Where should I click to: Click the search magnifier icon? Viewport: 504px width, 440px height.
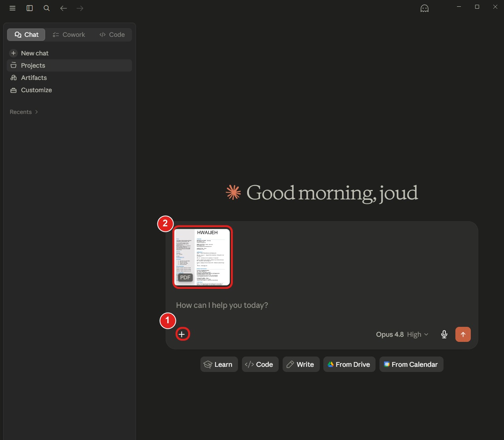point(47,8)
